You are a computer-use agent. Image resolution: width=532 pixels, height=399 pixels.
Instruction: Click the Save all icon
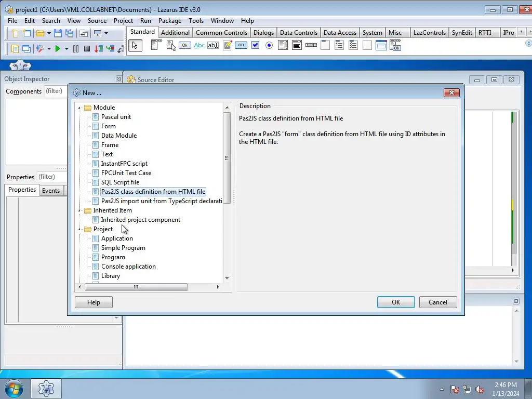[70, 33]
